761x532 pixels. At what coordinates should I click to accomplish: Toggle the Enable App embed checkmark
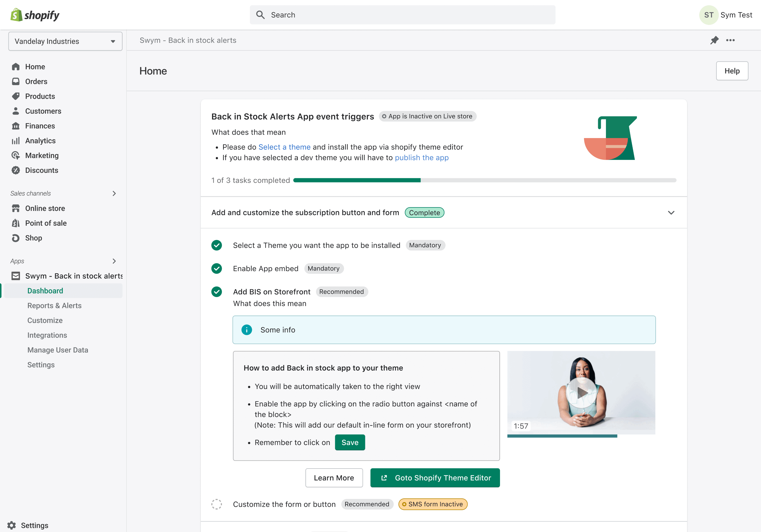click(x=217, y=268)
